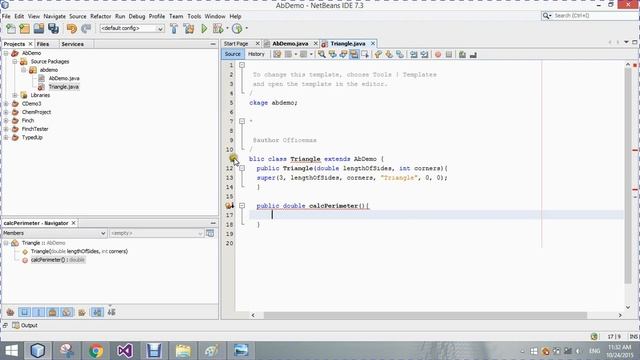Click Shift Line Left icon
Viewport: 640px width, 360px height.
tap(414, 54)
